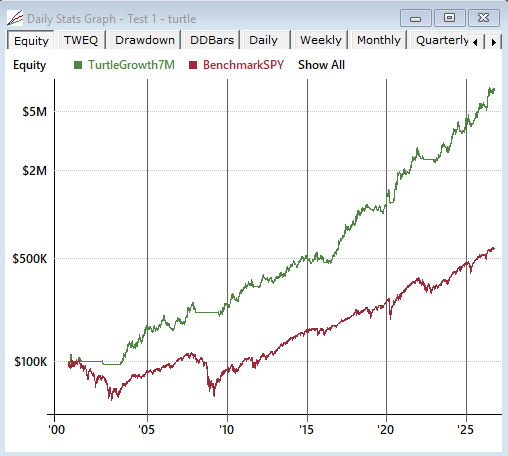Open the Weekly tab
Viewport: 508px width, 456px height.
321,40
